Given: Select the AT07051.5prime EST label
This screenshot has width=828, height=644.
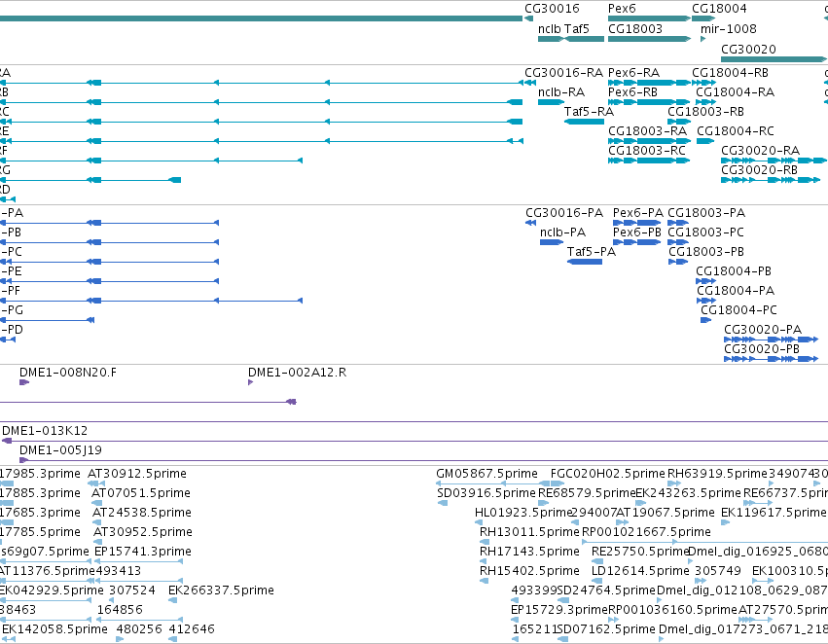Looking at the screenshot, I should (141, 493).
